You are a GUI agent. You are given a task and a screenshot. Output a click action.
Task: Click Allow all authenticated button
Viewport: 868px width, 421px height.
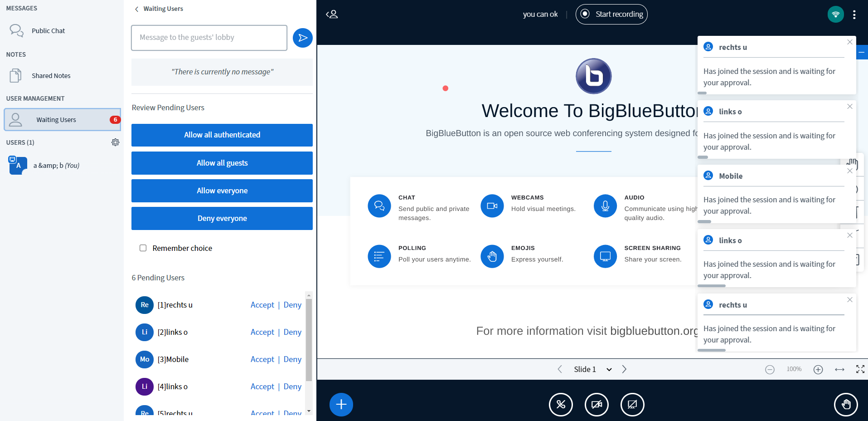point(222,135)
